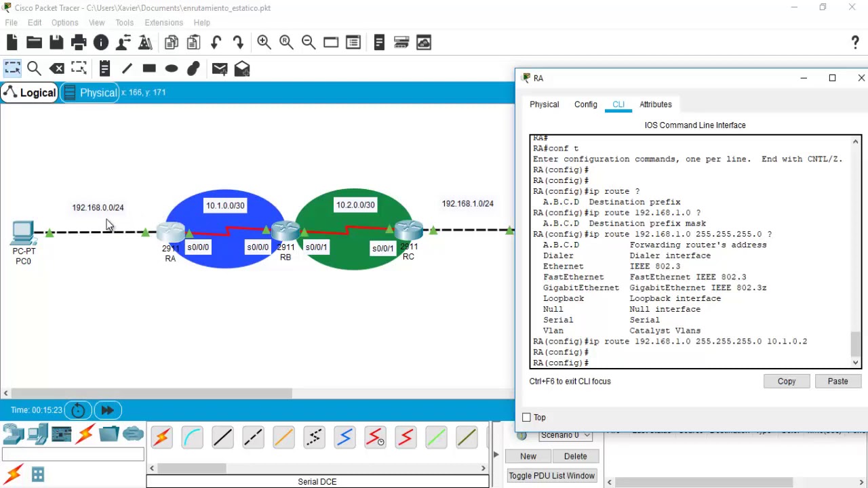Image resolution: width=868 pixels, height=488 pixels.
Task: Print the workspace via printer icon
Action: click(79, 43)
